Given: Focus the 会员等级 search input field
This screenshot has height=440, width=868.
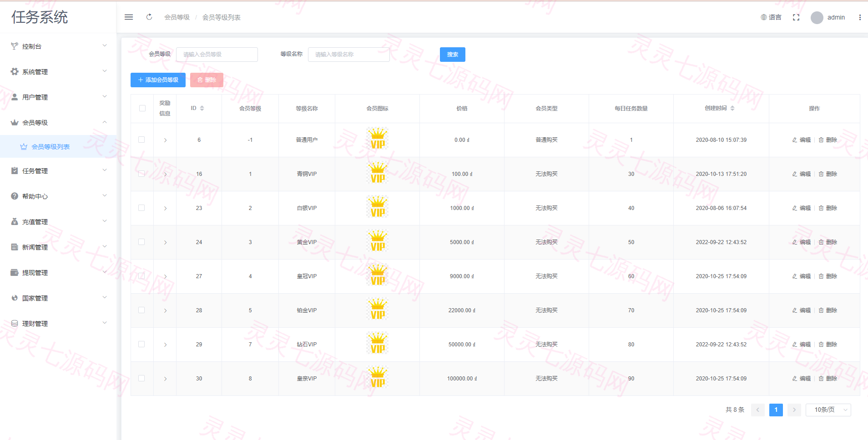Looking at the screenshot, I should [x=217, y=55].
